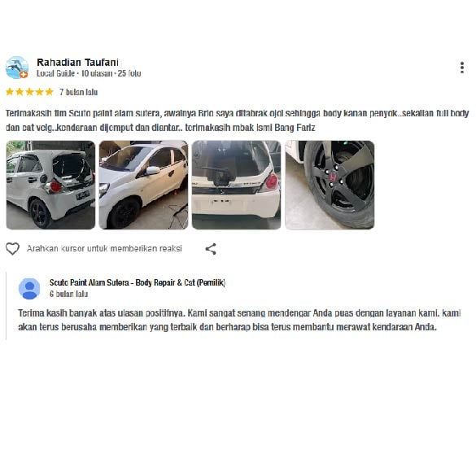The image size is (476, 476).
Task: Open photo of black Honda wheel
Action: tap(330, 185)
